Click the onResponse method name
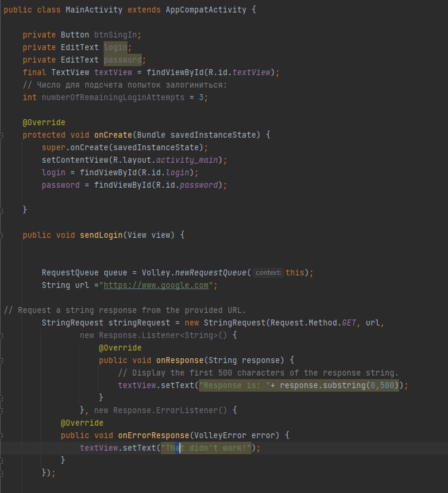 [x=180, y=360]
